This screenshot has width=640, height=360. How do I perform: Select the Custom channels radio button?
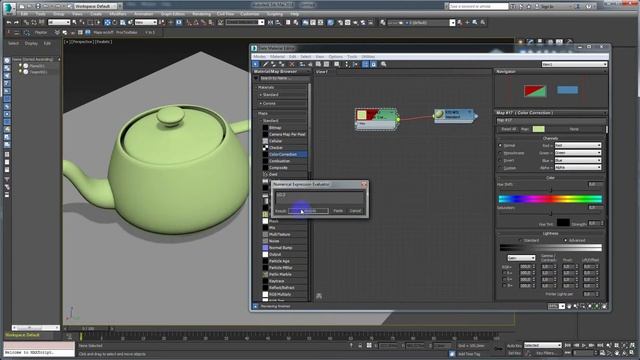click(500, 168)
